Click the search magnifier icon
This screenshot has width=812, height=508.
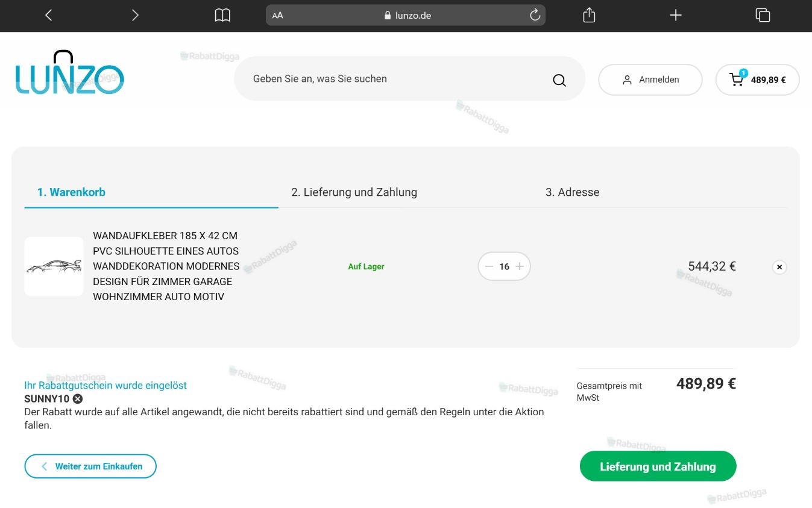click(559, 80)
